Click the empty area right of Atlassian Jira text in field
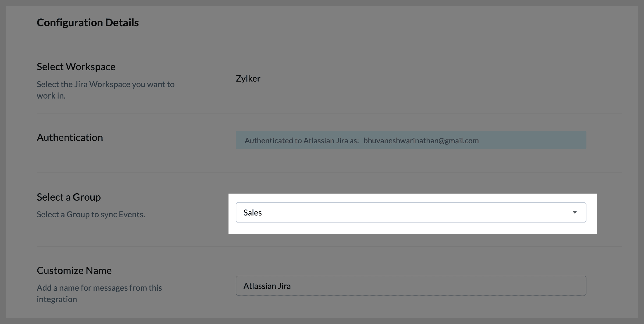 [x=438, y=286]
